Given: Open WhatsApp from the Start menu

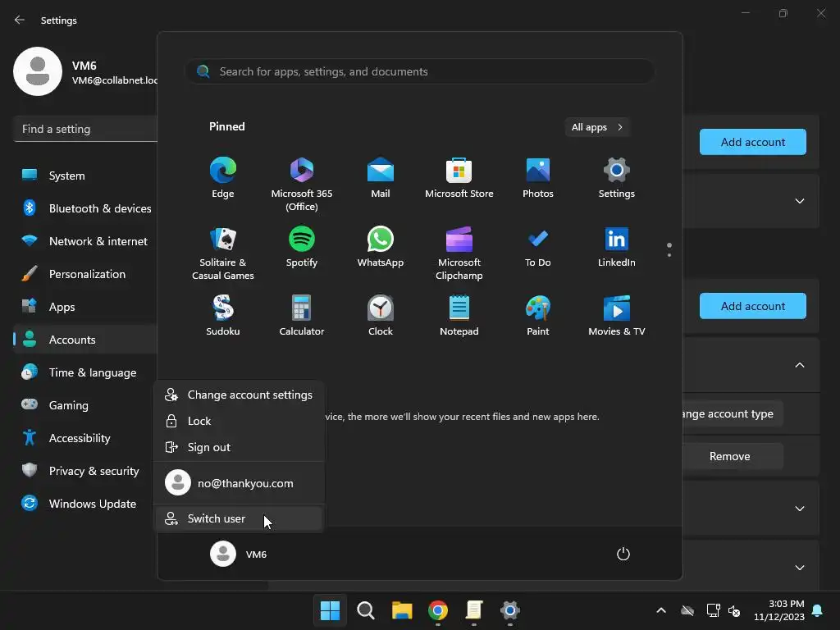Looking at the screenshot, I should 381,247.
